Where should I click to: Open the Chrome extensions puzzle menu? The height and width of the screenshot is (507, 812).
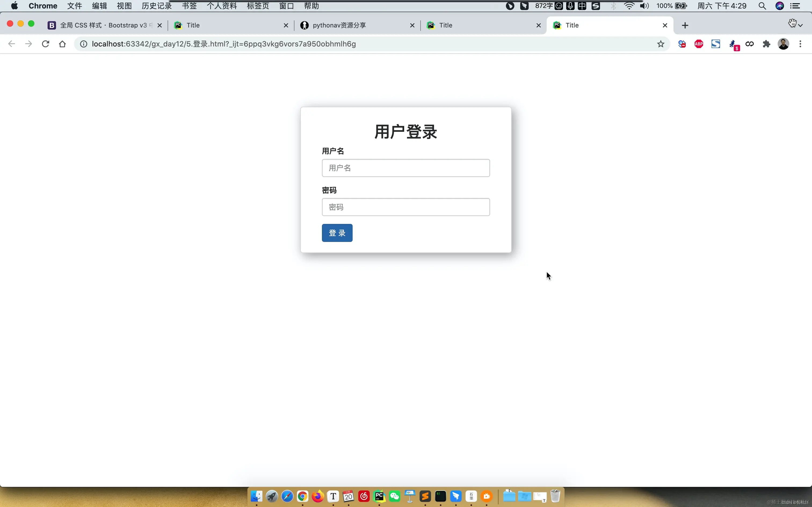766,43
